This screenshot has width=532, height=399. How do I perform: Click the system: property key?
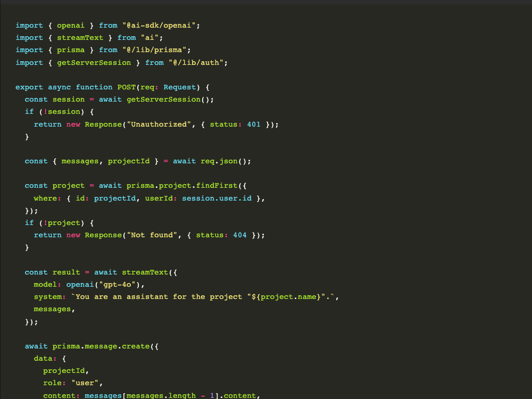click(50, 296)
